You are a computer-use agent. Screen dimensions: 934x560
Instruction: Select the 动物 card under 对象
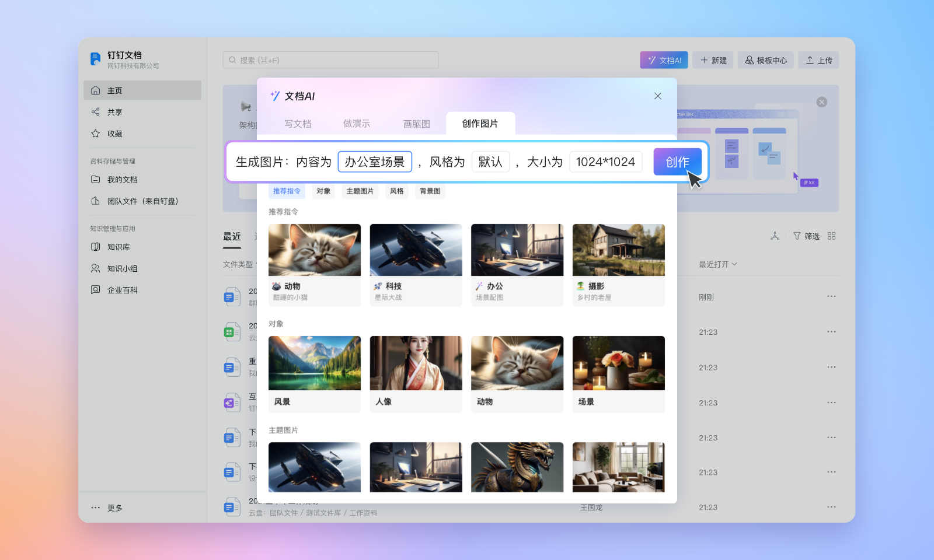pos(517,374)
